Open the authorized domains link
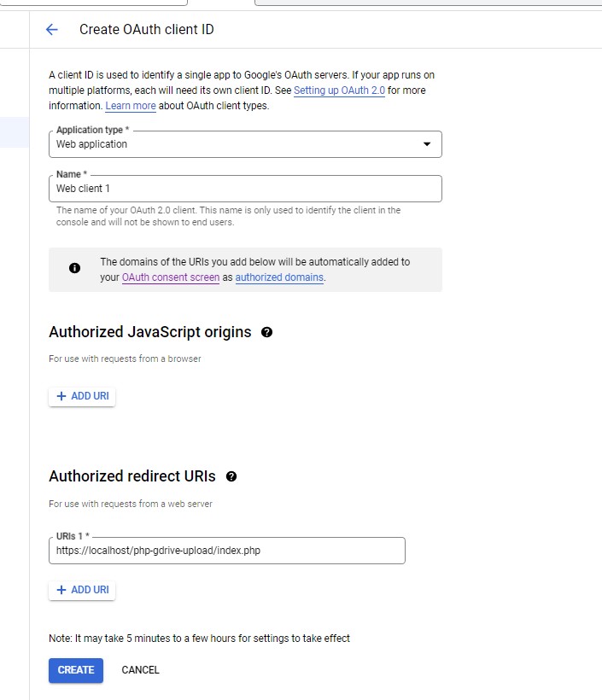The height and width of the screenshot is (700, 602). 279,277
